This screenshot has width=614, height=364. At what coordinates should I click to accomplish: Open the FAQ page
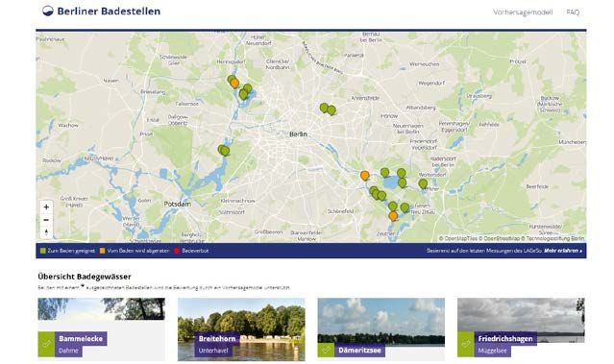(x=573, y=12)
